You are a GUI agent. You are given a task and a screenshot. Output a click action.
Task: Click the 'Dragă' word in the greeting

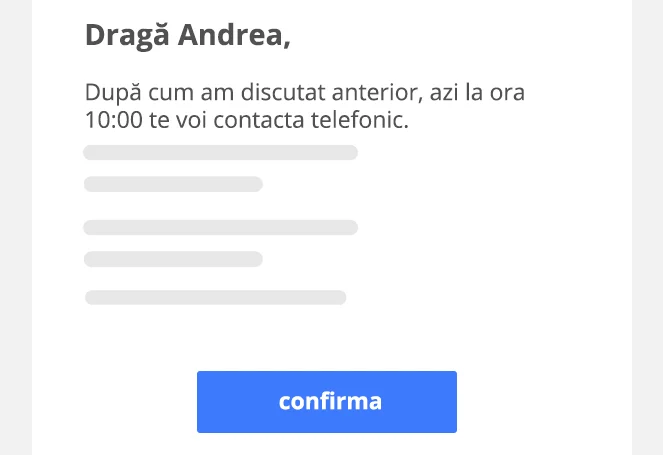(x=127, y=36)
